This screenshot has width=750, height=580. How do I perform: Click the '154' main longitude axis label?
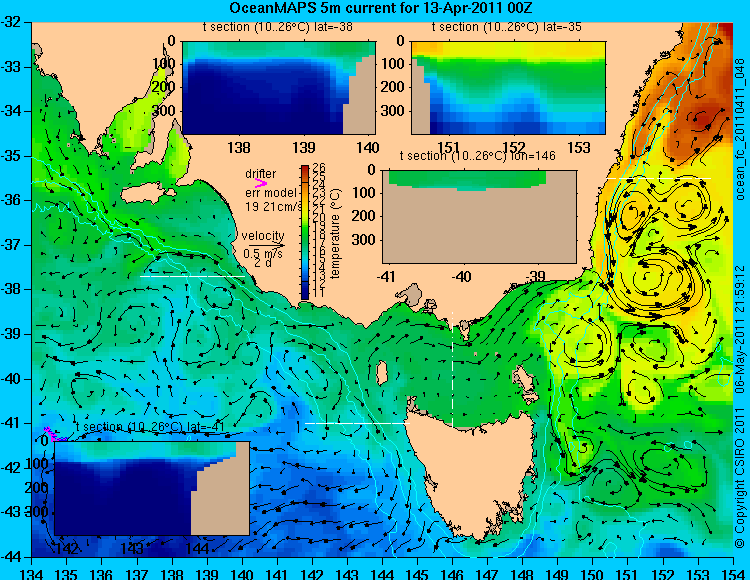(x=732, y=573)
